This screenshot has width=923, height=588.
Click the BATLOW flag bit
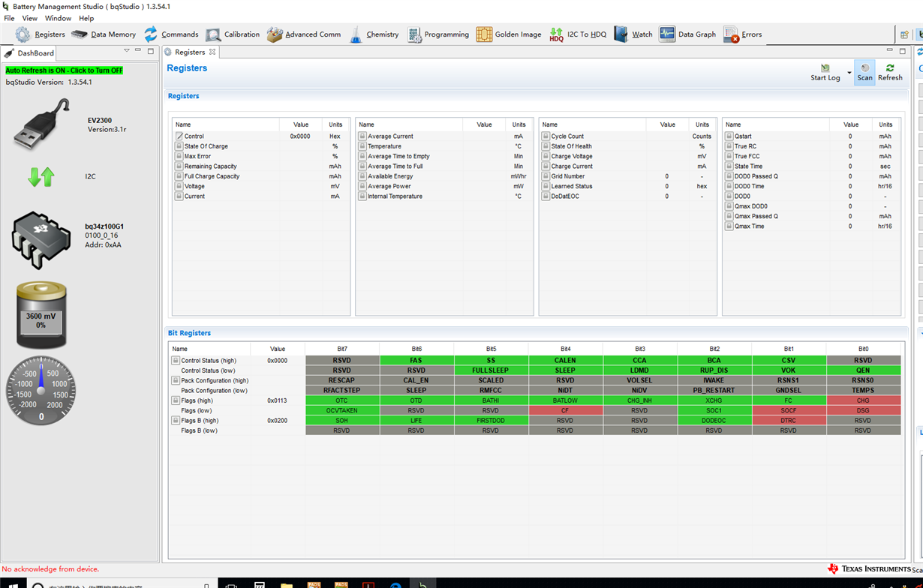(565, 400)
